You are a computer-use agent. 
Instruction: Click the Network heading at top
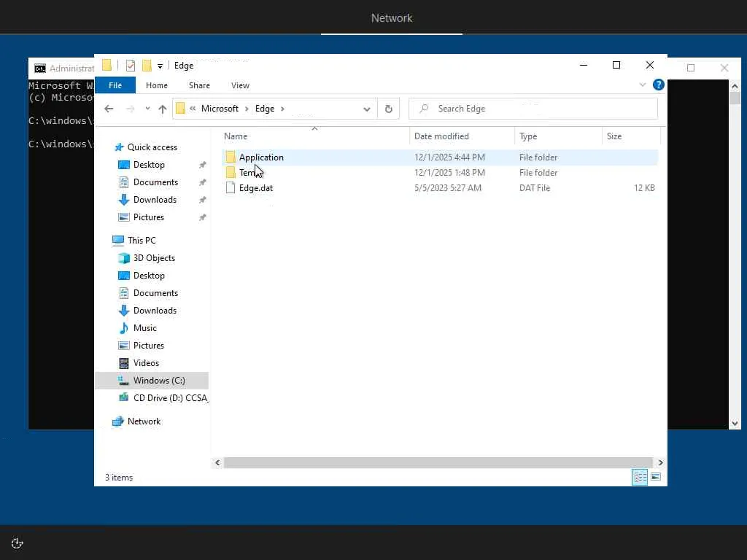392,18
